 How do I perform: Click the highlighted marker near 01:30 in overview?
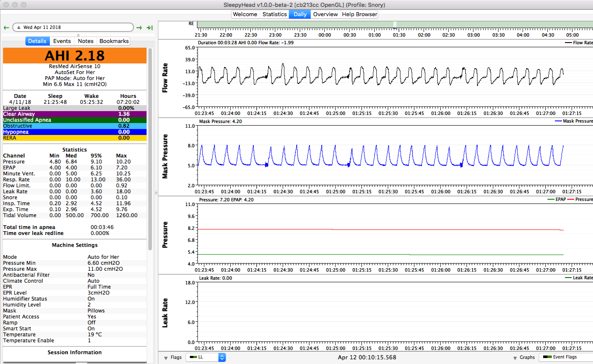(395, 24)
